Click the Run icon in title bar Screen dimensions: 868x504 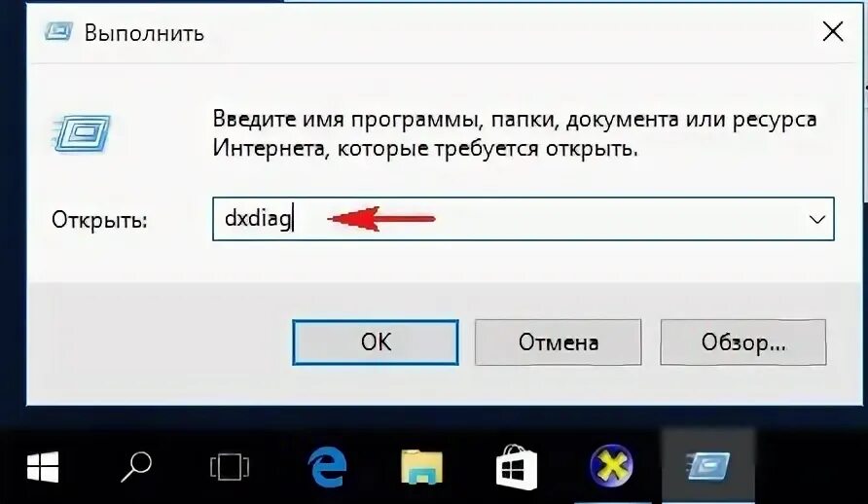(58, 31)
